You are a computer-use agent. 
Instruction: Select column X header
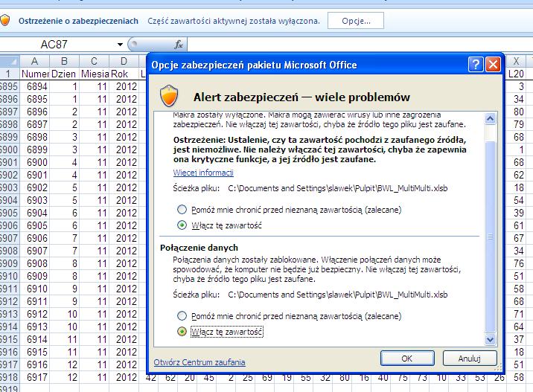[516, 61]
